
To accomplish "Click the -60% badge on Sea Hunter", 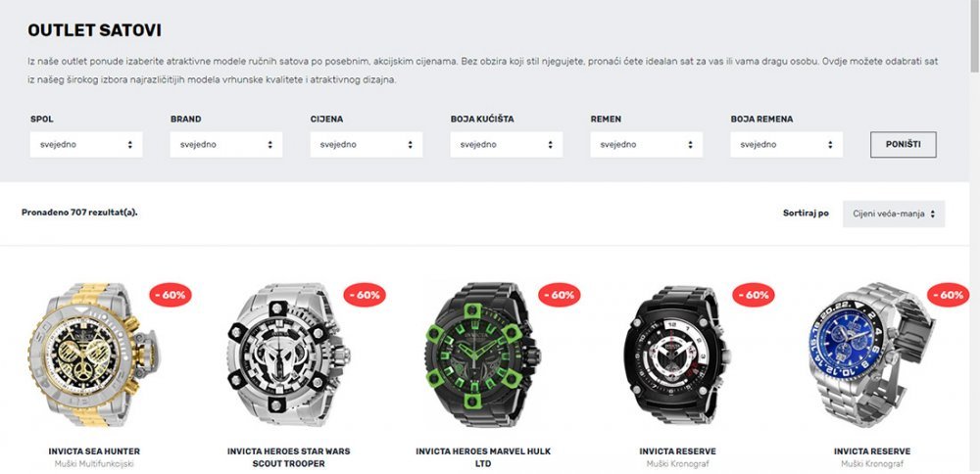I will click(170, 295).
